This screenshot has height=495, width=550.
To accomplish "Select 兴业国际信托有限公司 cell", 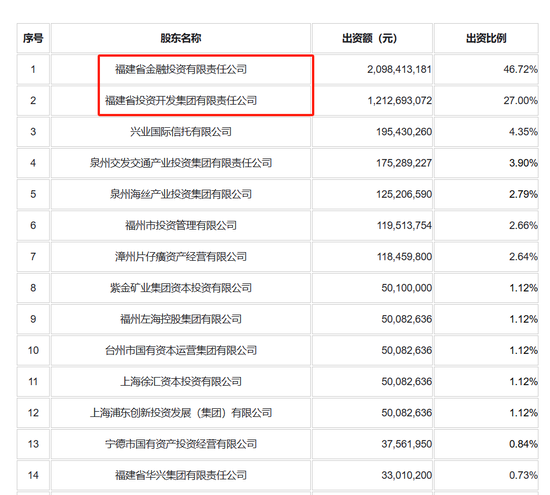I will [181, 132].
